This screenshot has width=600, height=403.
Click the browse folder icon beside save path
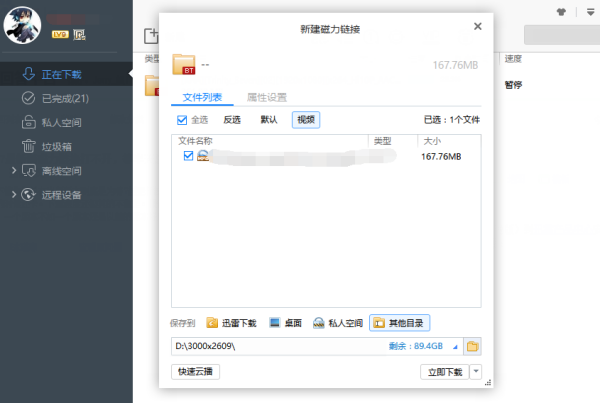tap(473, 346)
